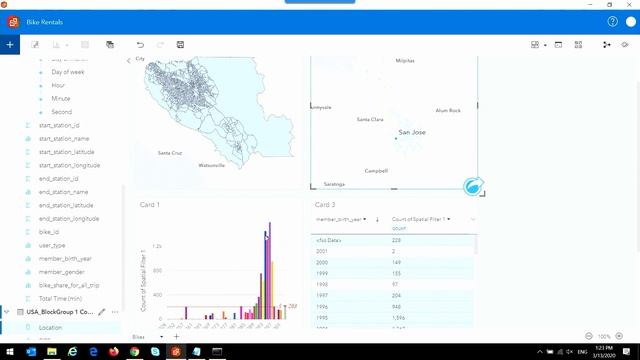The height and width of the screenshot is (360, 640).
Task: Open the Bikes page tab
Action: coord(139,337)
